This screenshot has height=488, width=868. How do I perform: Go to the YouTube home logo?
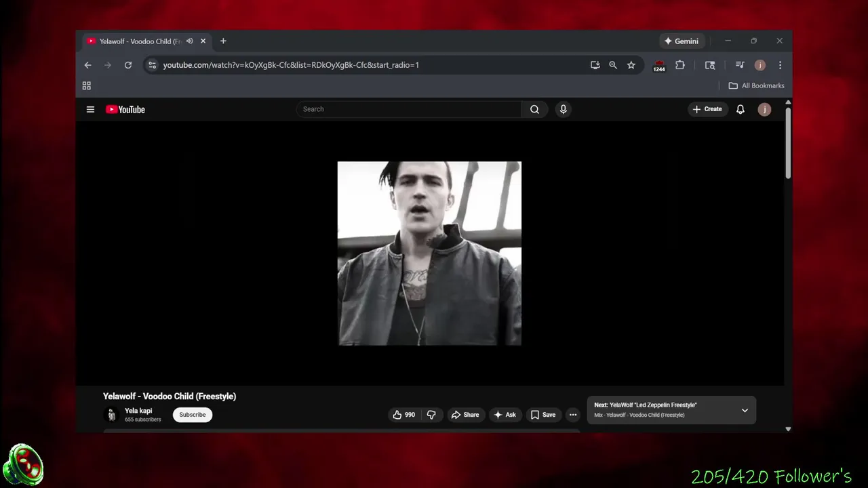click(125, 109)
